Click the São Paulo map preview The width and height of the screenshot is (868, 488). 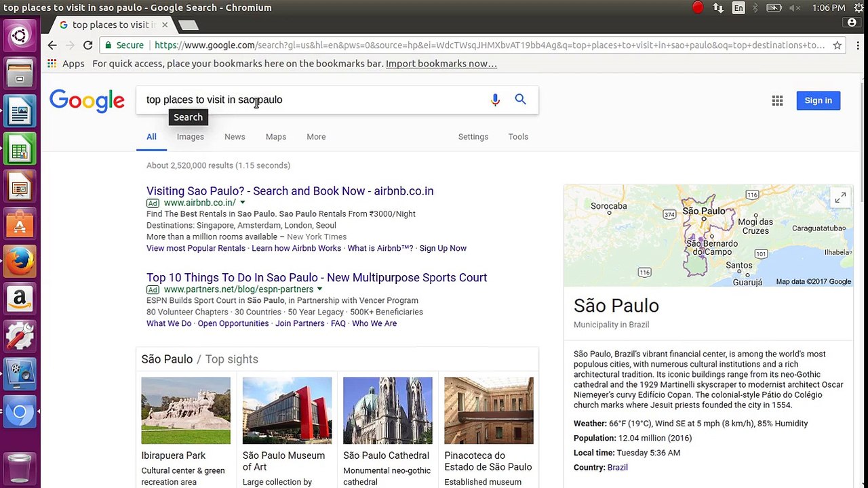point(708,236)
